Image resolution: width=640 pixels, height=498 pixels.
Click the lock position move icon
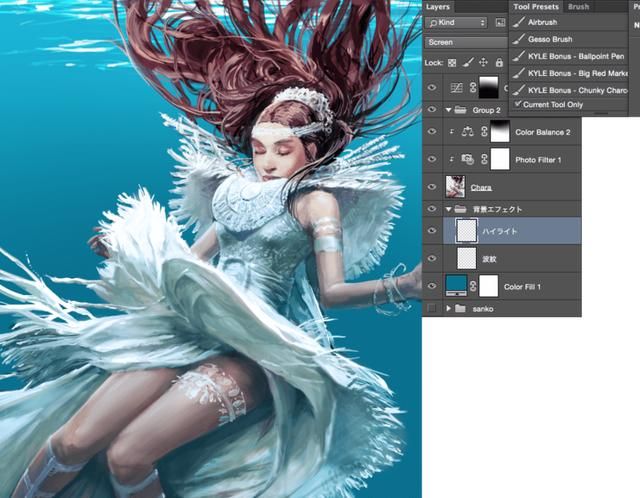(483, 62)
